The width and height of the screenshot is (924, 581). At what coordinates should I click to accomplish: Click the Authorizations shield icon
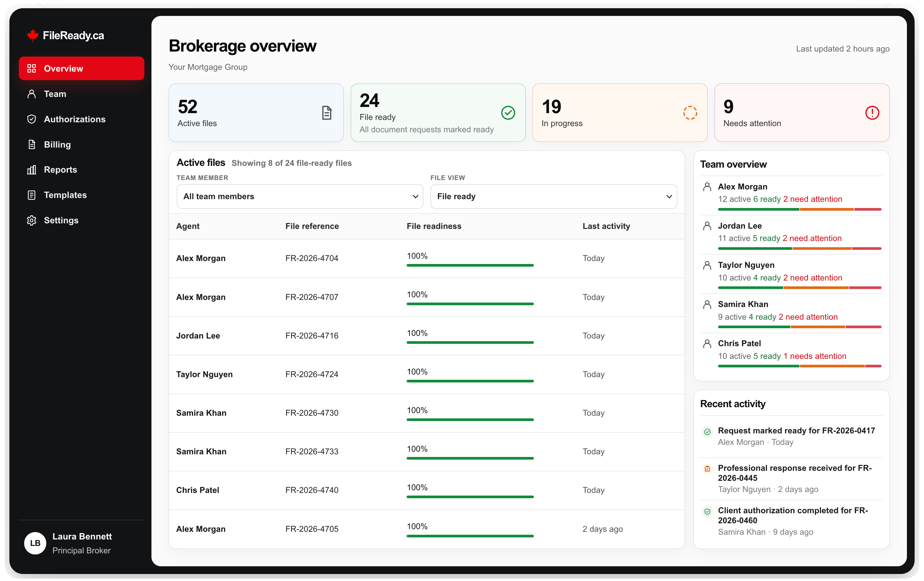32,119
